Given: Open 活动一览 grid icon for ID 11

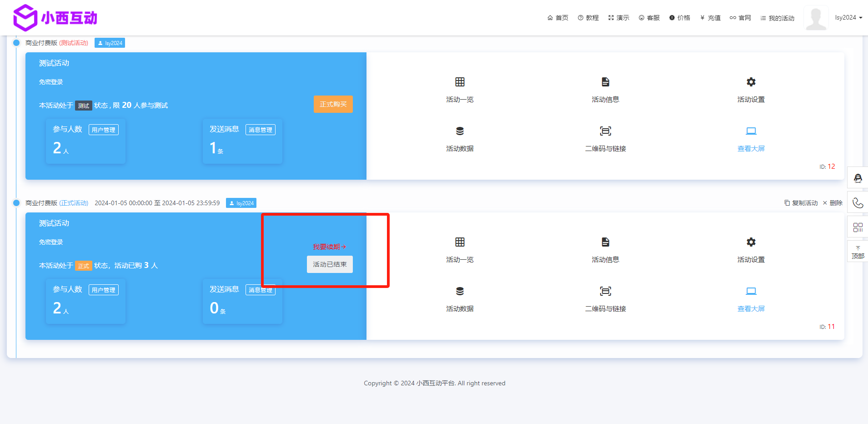Looking at the screenshot, I should point(460,242).
